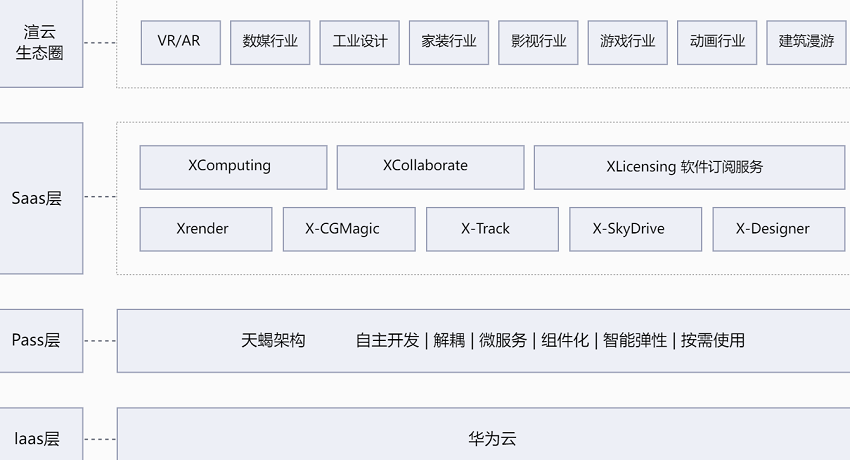Click the X-CGMagic product box

(348, 229)
